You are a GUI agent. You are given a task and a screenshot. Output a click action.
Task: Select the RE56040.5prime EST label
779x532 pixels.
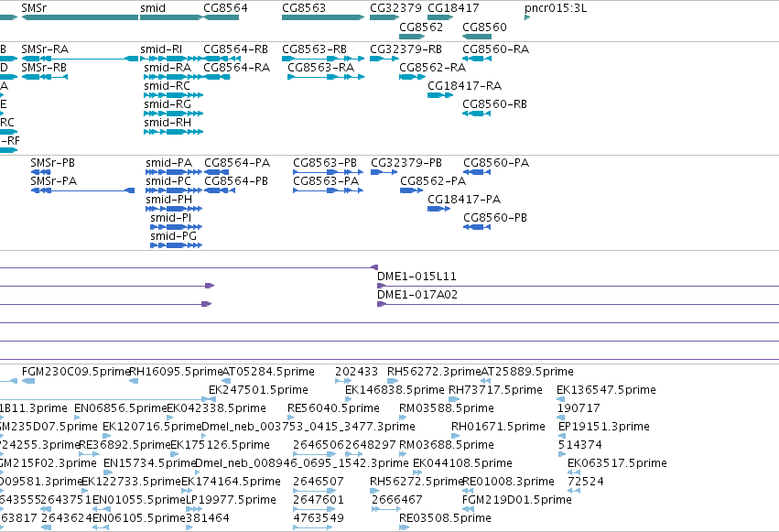point(333,408)
